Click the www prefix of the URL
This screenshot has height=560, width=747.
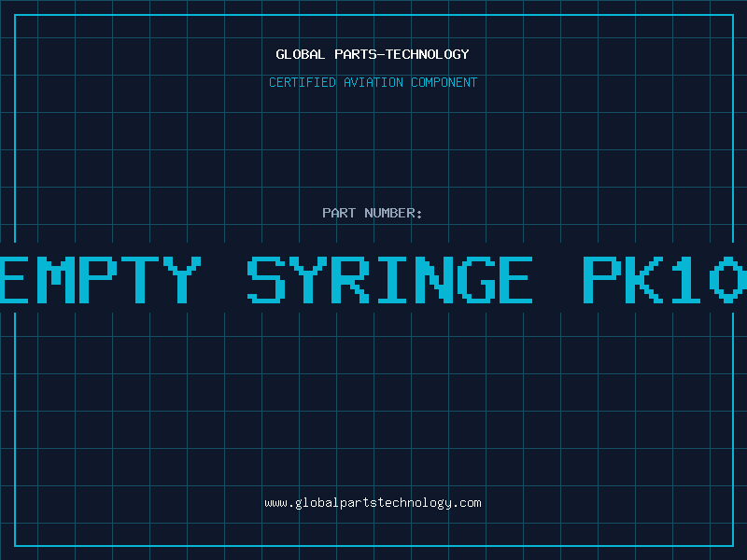pyautogui.click(x=276, y=503)
